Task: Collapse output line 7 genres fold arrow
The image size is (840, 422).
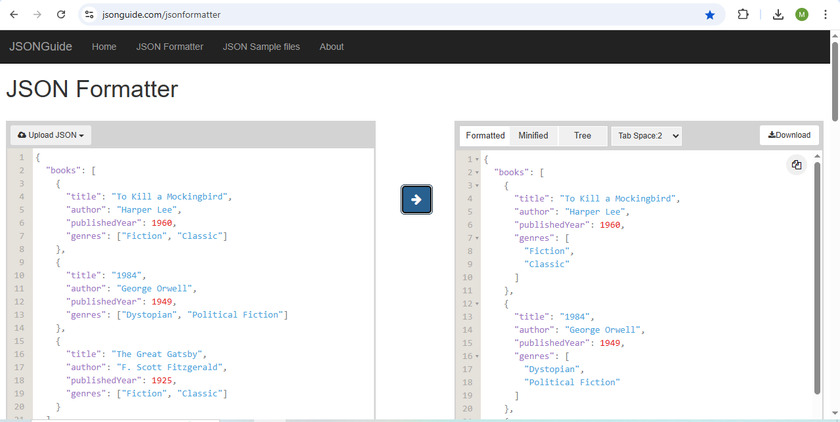Action: pyautogui.click(x=477, y=238)
